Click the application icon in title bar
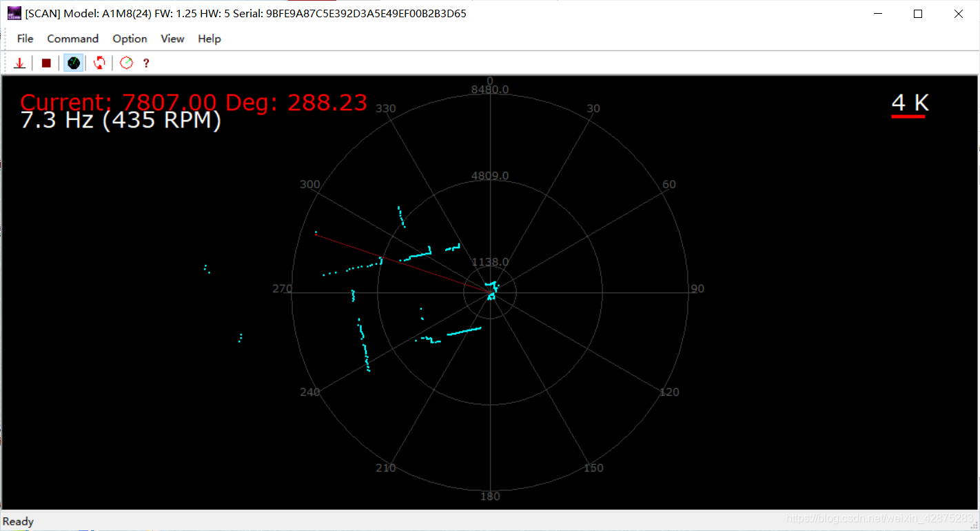Viewport: 980px width, 531px height. [14, 13]
